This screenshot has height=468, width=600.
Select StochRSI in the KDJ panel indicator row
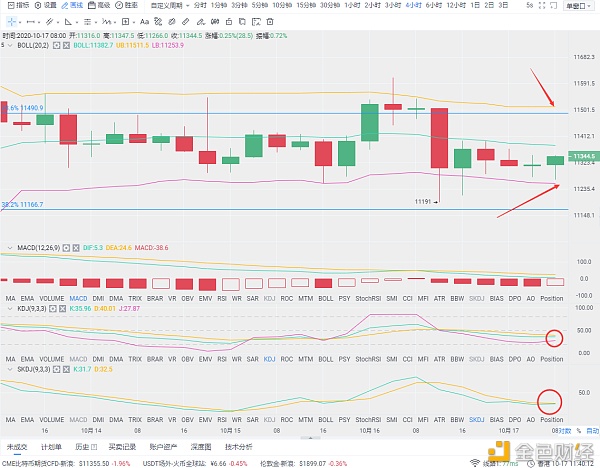click(x=368, y=359)
